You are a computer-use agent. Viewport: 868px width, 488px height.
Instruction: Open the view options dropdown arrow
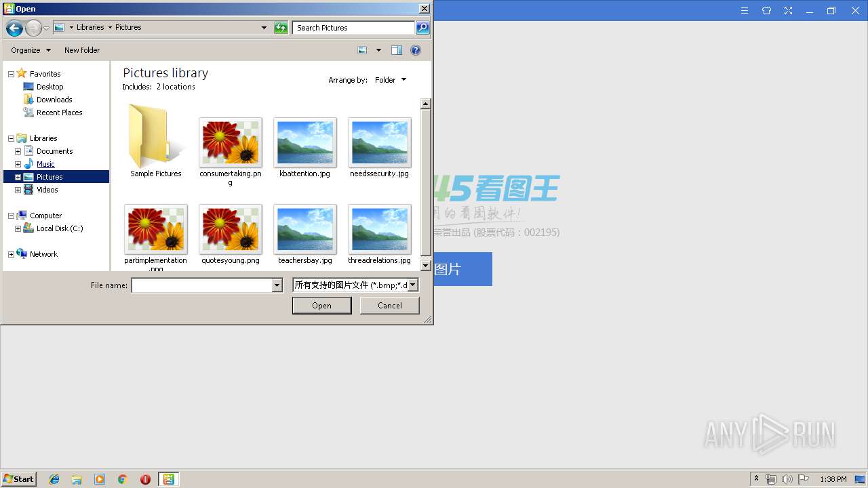tap(378, 50)
